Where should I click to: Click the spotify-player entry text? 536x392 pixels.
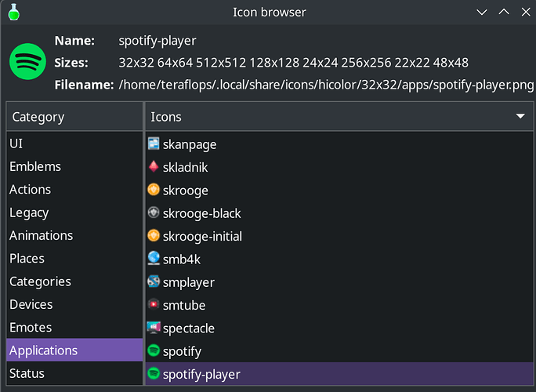(201, 374)
